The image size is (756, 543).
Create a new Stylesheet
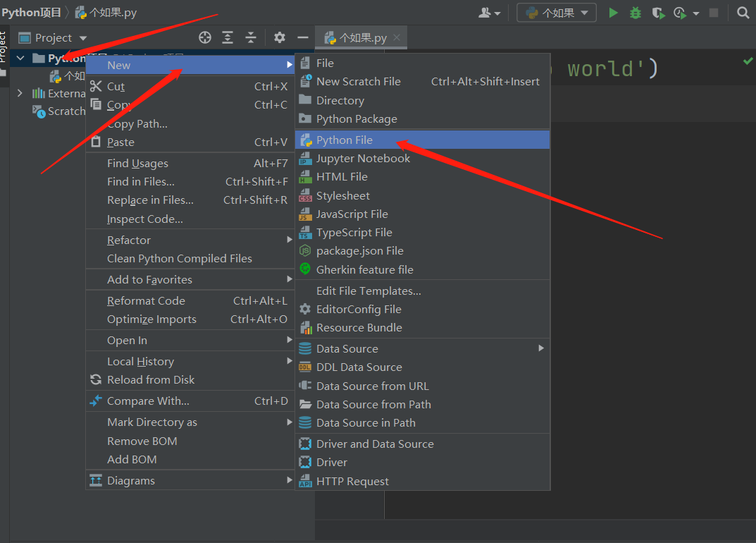422,196
